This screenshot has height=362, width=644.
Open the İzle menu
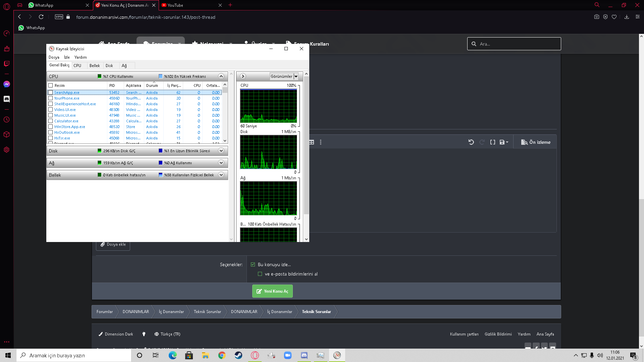[67, 57]
